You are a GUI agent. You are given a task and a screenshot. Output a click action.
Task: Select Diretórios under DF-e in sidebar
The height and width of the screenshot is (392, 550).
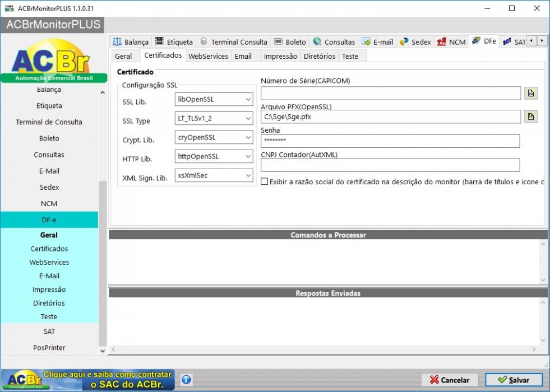[49, 303]
